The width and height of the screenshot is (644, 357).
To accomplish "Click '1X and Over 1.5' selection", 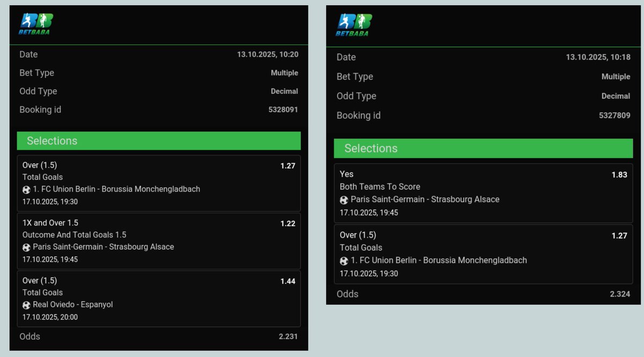I will pos(51,223).
